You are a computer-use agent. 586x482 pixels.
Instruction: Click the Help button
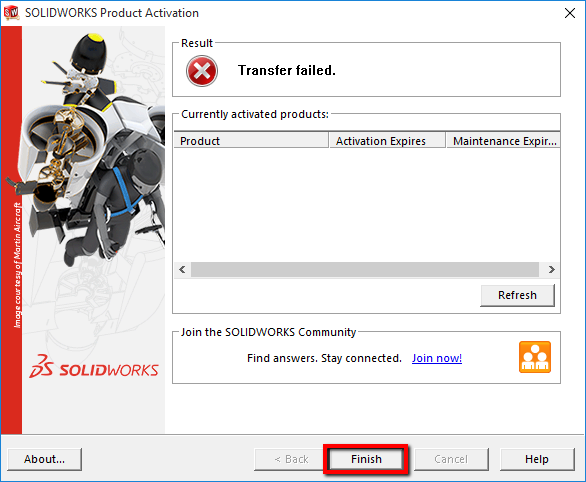click(537, 459)
